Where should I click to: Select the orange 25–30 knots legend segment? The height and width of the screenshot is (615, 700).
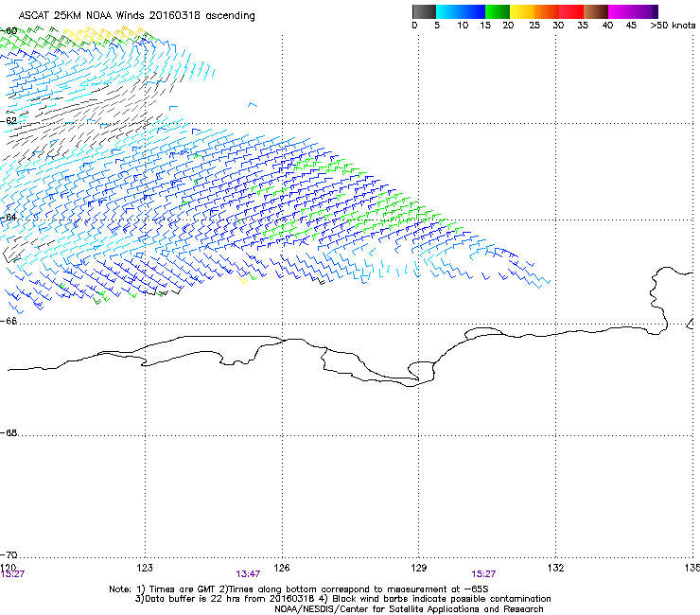[547, 11]
